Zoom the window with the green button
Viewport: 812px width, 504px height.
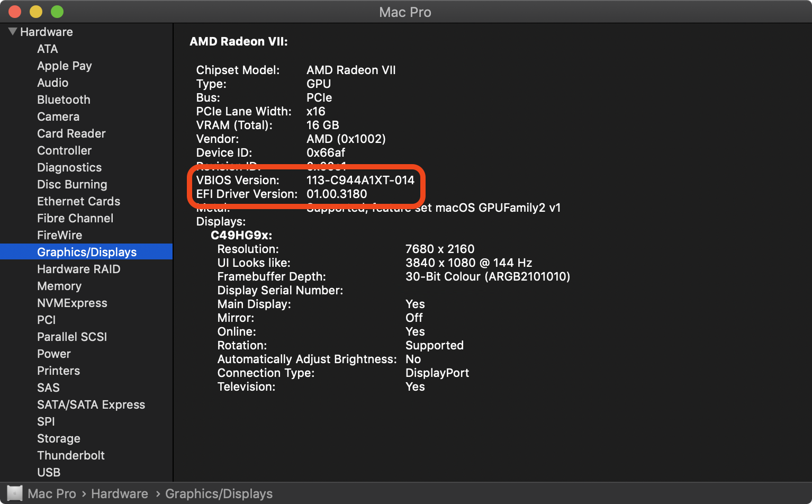coord(57,12)
